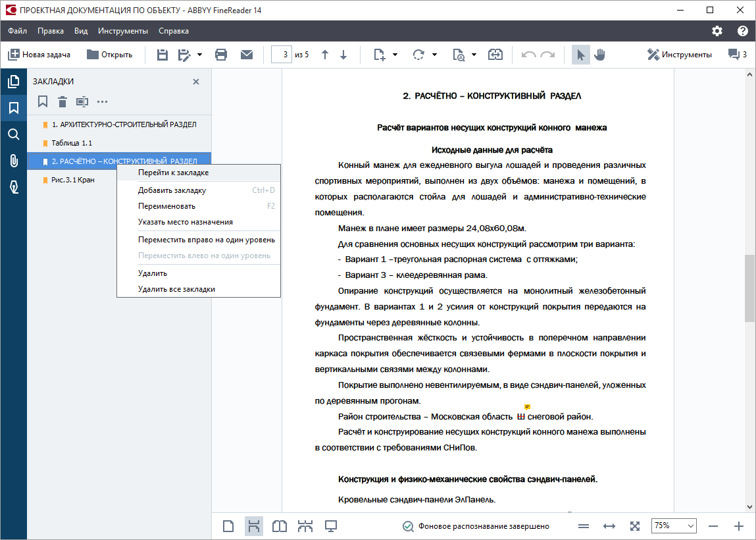Screen dimensions: 756x540
Task: Send document by email icon
Action: [247, 55]
